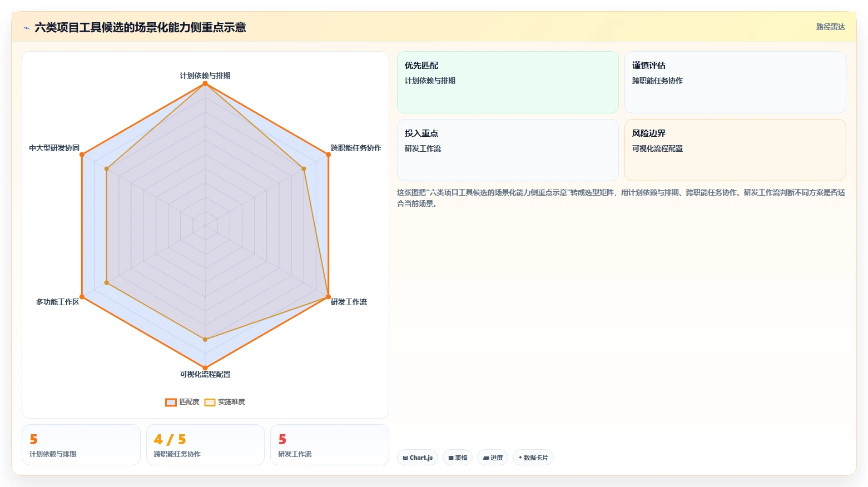868x487 pixels.
Task: Toggle the 匹配度 legend swatch
Action: [x=171, y=402]
